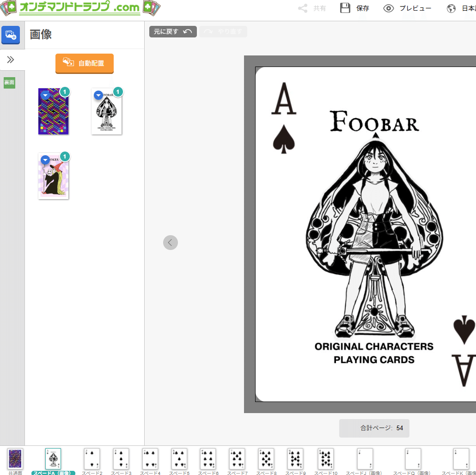
Task: Open the スペード2 page thumbnail
Action: click(92, 459)
